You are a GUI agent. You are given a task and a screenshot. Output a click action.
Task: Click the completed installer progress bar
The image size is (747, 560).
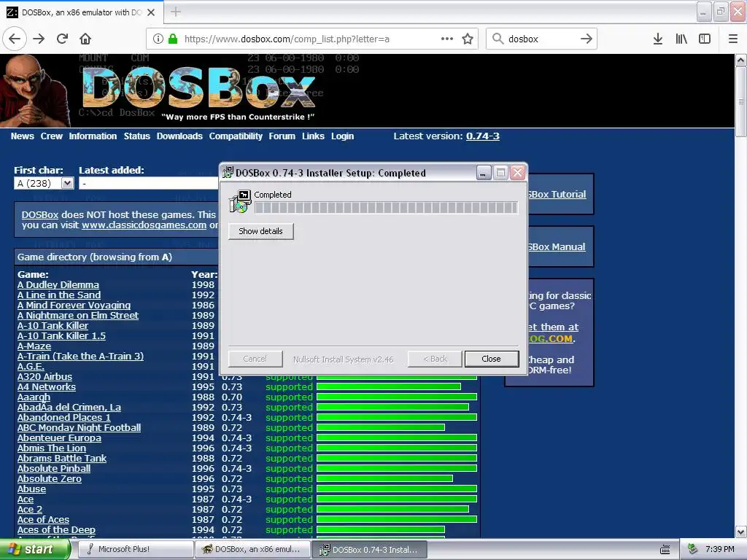click(386, 208)
